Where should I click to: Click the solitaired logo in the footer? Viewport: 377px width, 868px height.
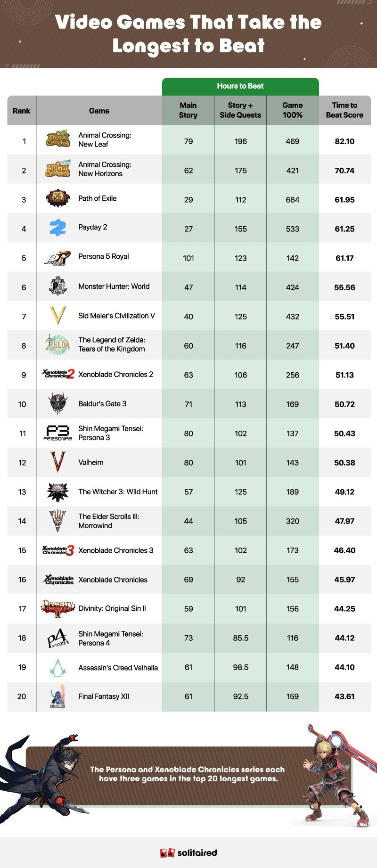click(188, 852)
